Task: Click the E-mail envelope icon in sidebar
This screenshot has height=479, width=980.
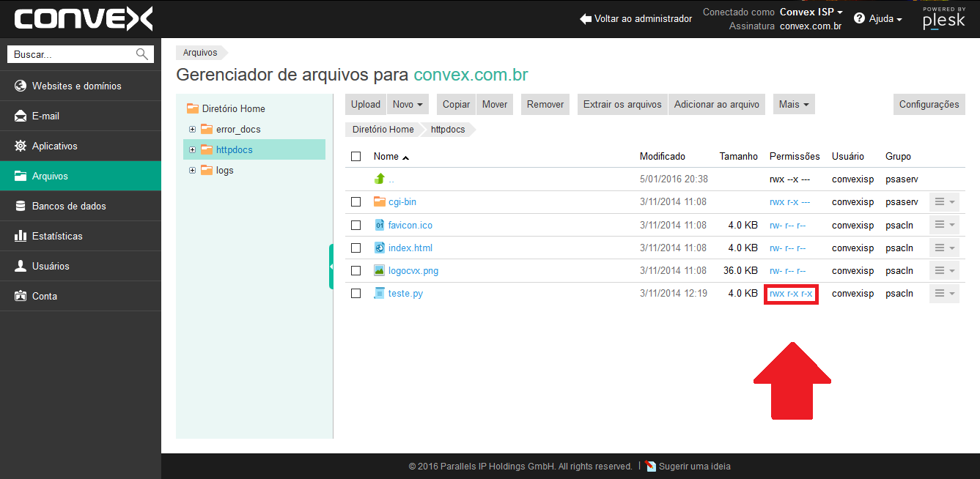Action: [21, 116]
